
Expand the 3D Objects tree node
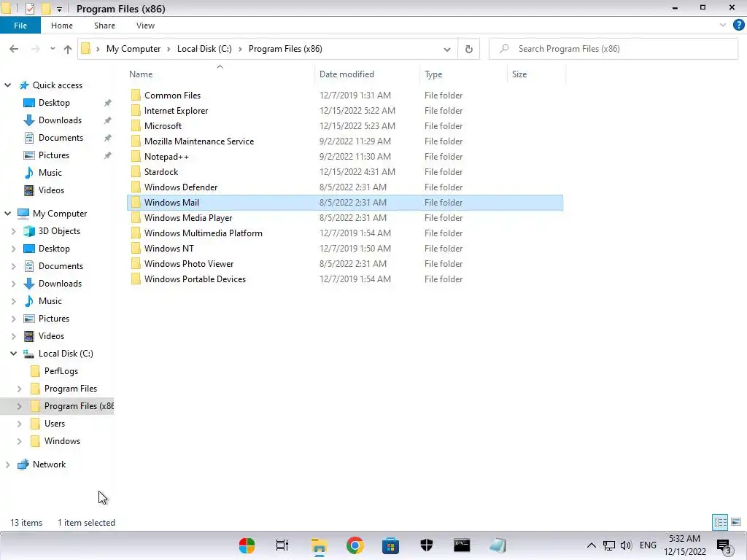point(13,231)
